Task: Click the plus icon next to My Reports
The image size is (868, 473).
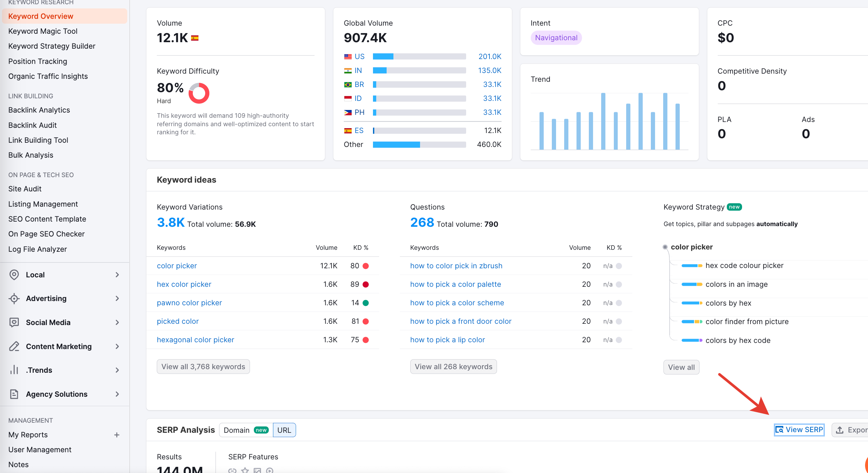Action: (x=117, y=435)
